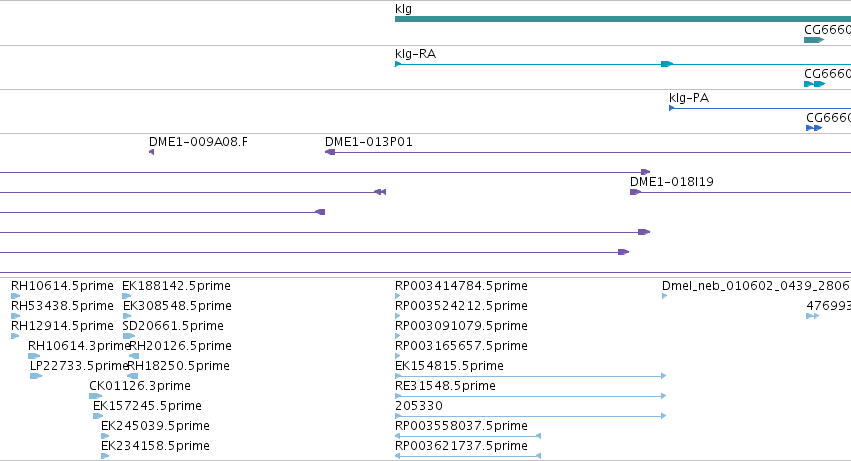
Task: Select the DME1-013P01 feature arrowhead
Action: (x=330, y=152)
